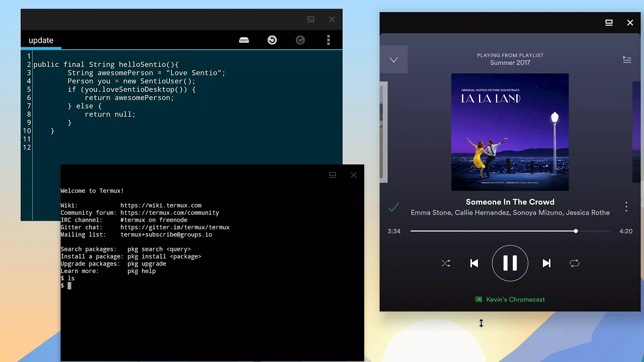Close the code editor window
Screen dimensions: 644x362
332,20
